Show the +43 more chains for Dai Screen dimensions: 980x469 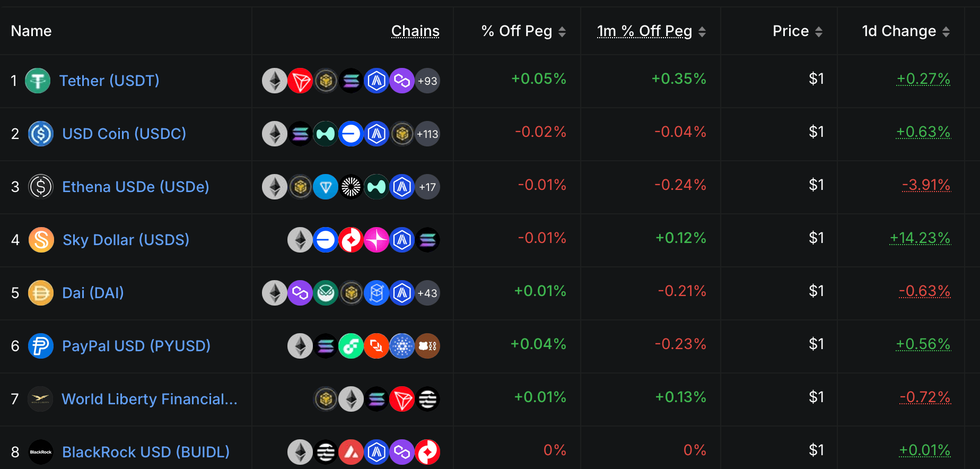pyautogui.click(x=427, y=293)
